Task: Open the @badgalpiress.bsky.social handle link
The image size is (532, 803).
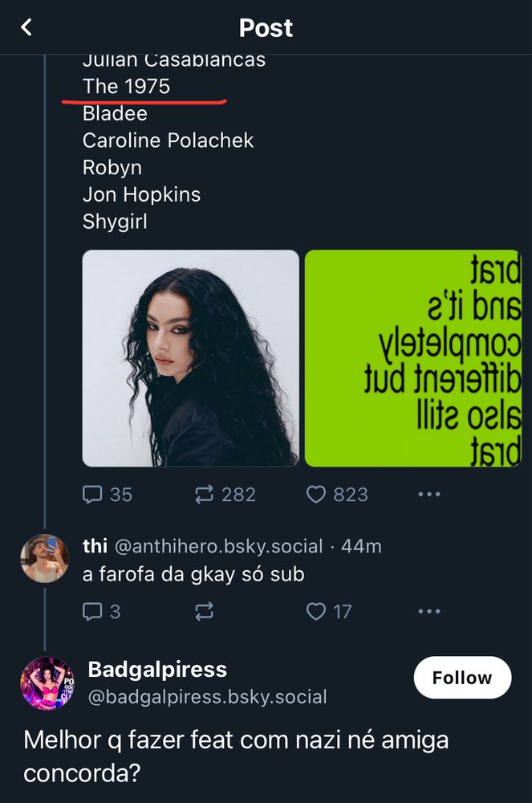Action: pyautogui.click(x=207, y=697)
